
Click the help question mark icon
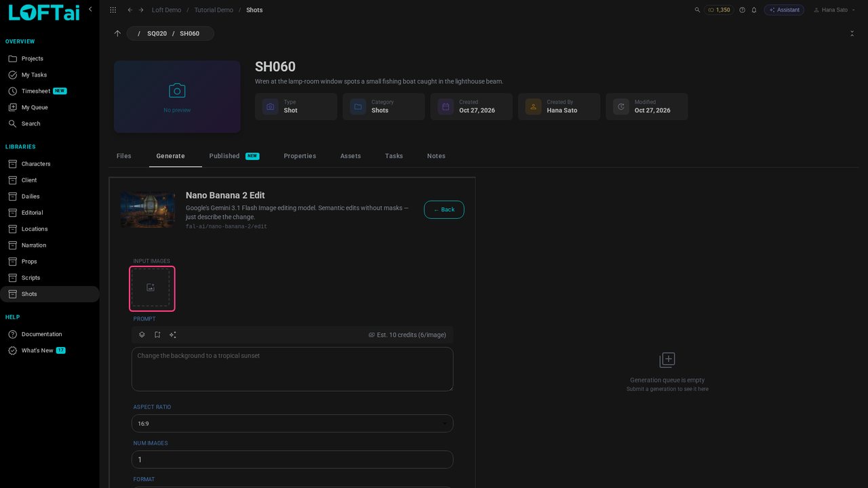click(x=742, y=10)
